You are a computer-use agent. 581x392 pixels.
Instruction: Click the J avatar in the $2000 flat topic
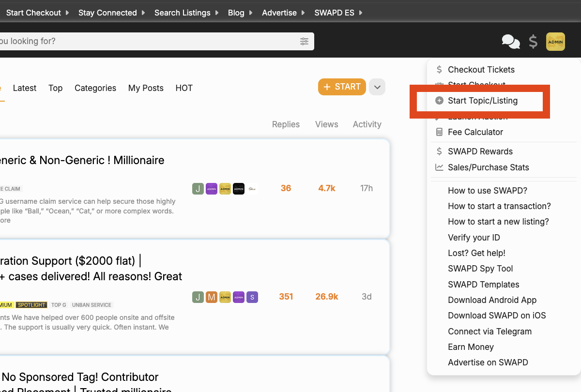tap(198, 297)
